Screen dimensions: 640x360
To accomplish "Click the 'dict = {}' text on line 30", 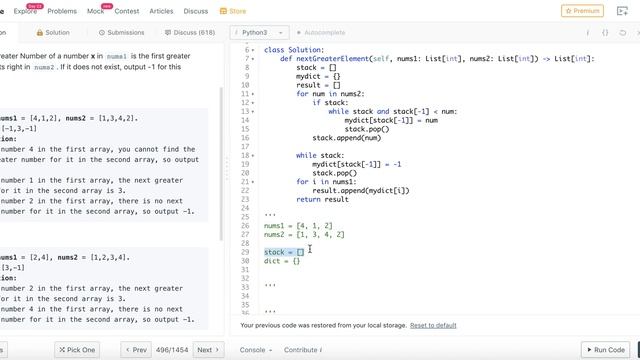I will (282, 261).
